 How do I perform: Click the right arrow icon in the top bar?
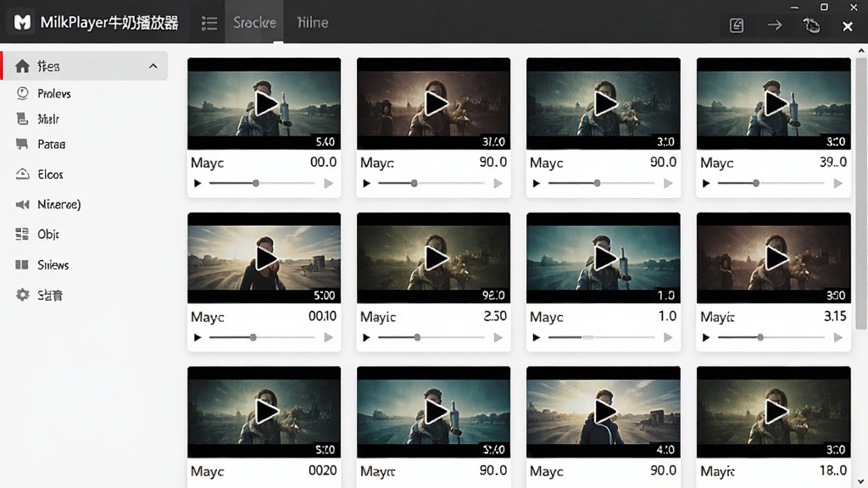(x=775, y=25)
